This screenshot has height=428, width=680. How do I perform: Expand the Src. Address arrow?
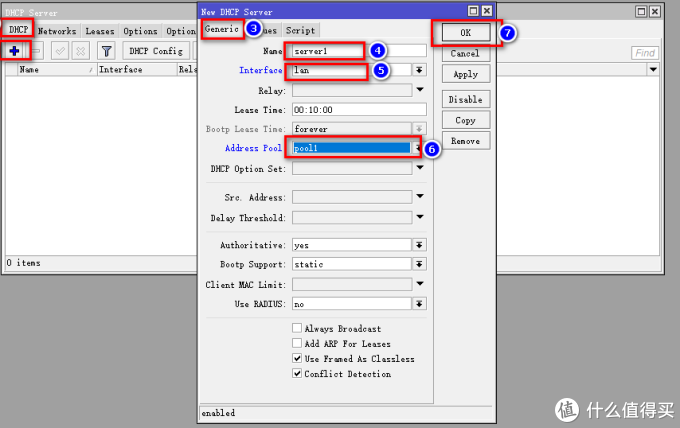(x=420, y=196)
